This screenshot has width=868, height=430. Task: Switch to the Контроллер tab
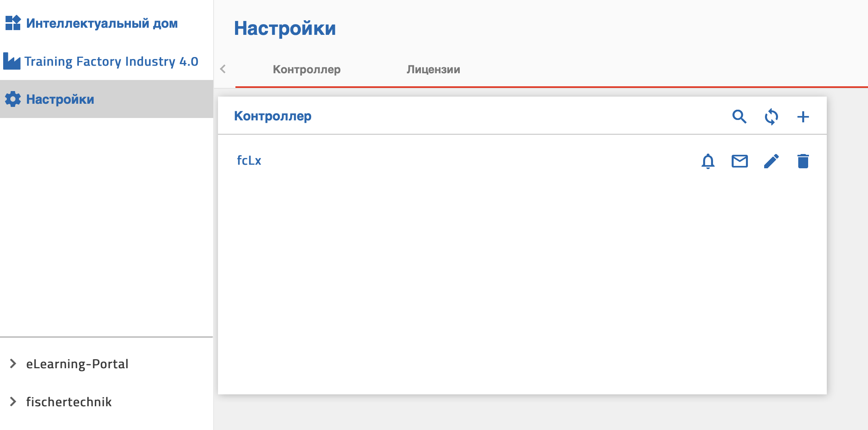(x=306, y=70)
